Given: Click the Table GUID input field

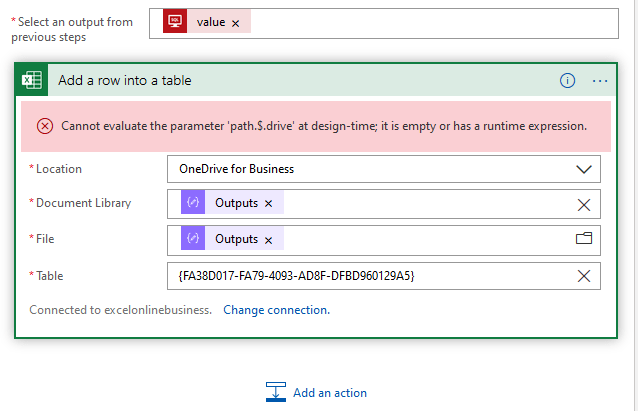Looking at the screenshot, I should (370, 277).
